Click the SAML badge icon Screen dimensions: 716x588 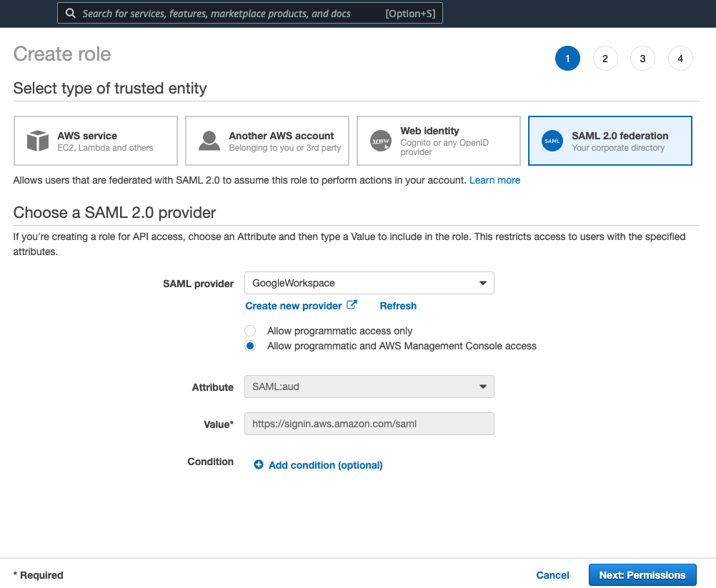click(x=552, y=141)
